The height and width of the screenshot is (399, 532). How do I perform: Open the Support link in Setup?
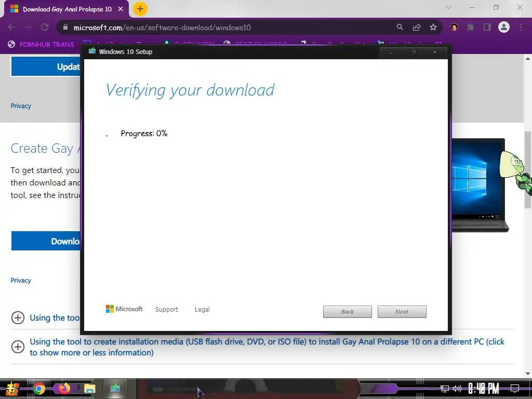[x=167, y=310]
